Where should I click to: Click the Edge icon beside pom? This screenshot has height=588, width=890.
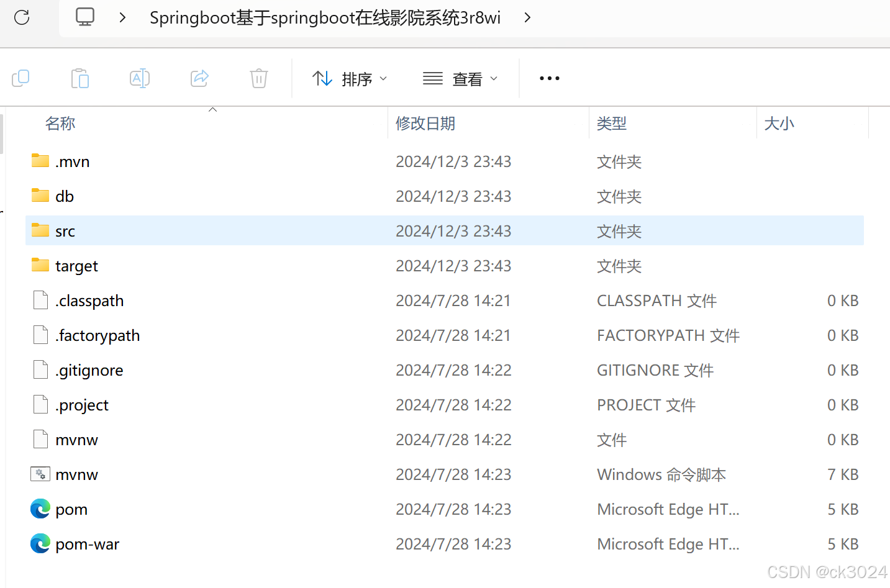(40, 509)
